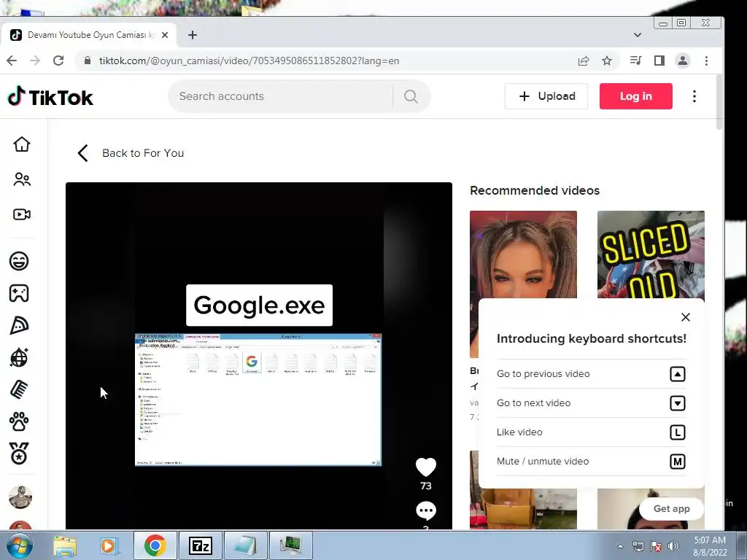The height and width of the screenshot is (560, 747).
Task: Click the TikTok logo
Action: click(50, 97)
